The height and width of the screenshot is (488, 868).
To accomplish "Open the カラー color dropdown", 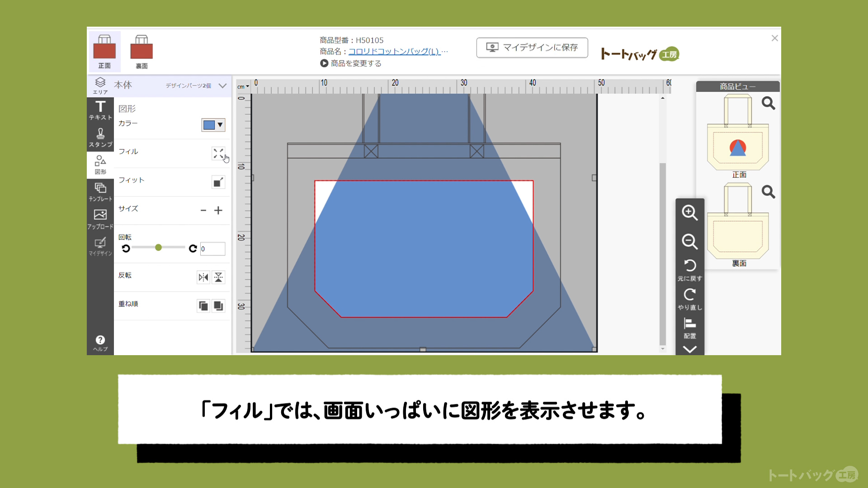I will 213,125.
